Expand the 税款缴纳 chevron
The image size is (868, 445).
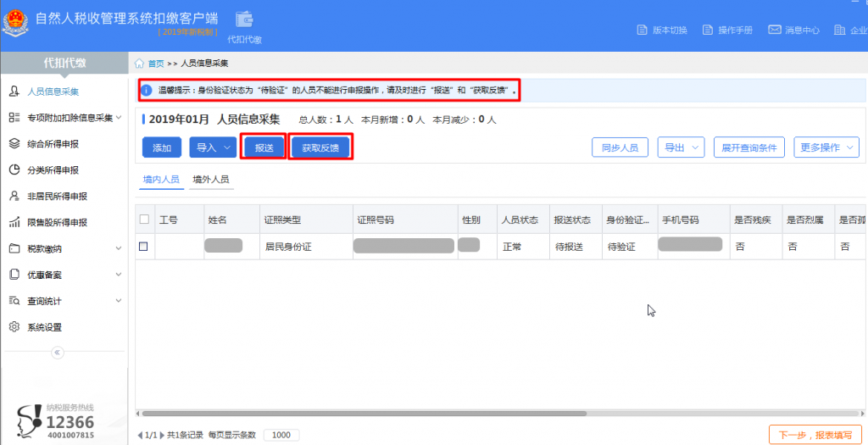tap(119, 248)
